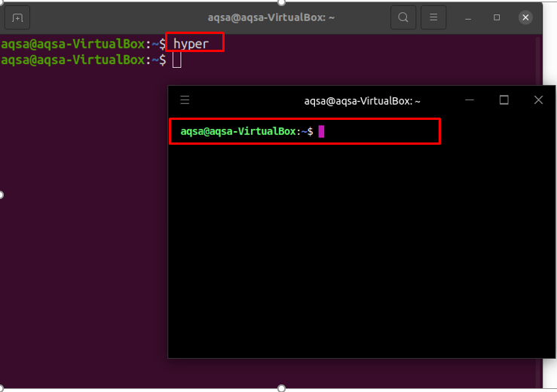Open the Hyper terminal hamburger menu
557x392 pixels.
[x=185, y=100]
